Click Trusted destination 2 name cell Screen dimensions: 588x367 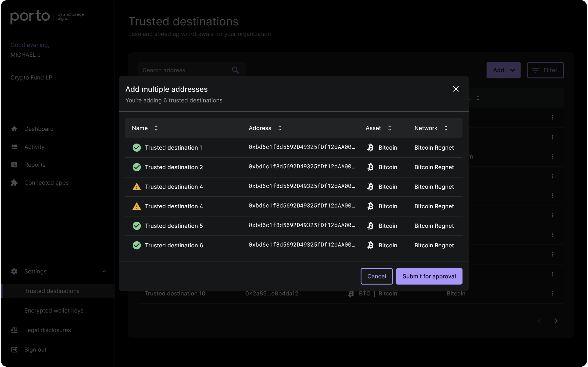[x=174, y=167]
